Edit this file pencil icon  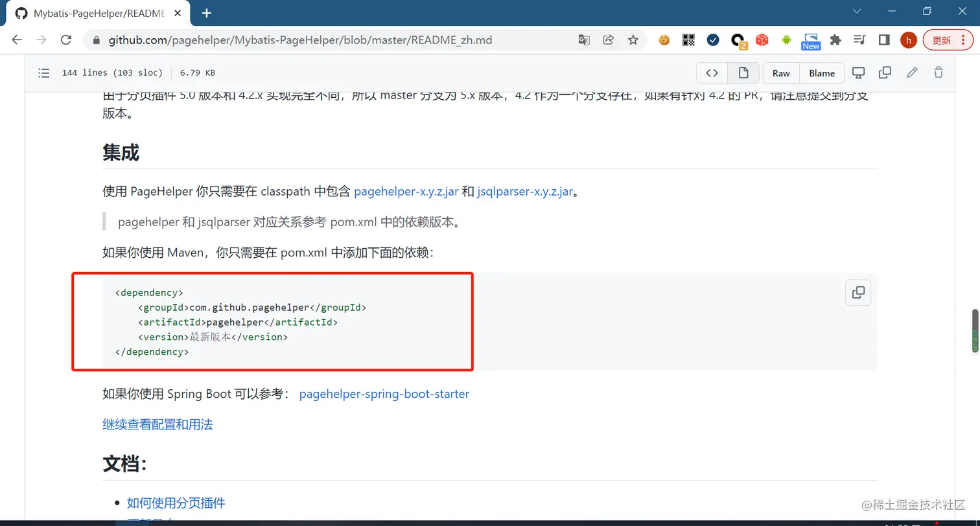912,73
